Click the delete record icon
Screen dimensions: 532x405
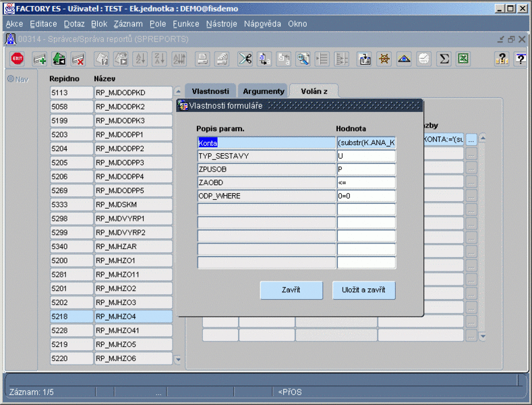pos(78,59)
